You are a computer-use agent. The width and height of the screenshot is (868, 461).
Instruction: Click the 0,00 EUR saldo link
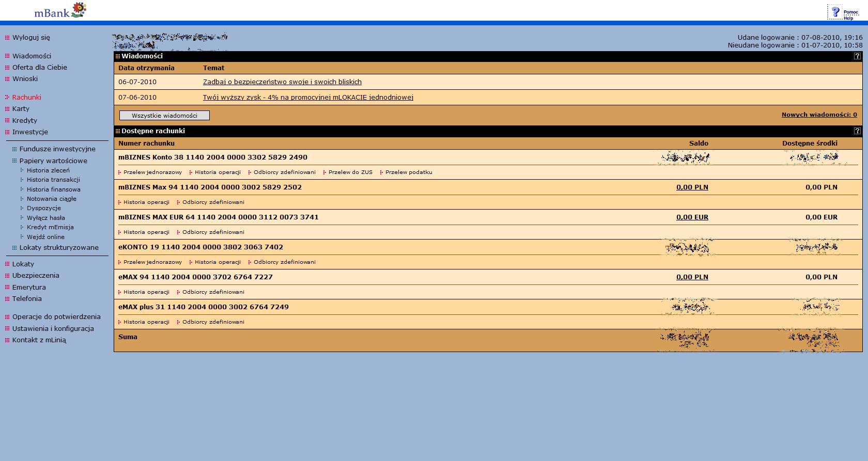tap(692, 217)
